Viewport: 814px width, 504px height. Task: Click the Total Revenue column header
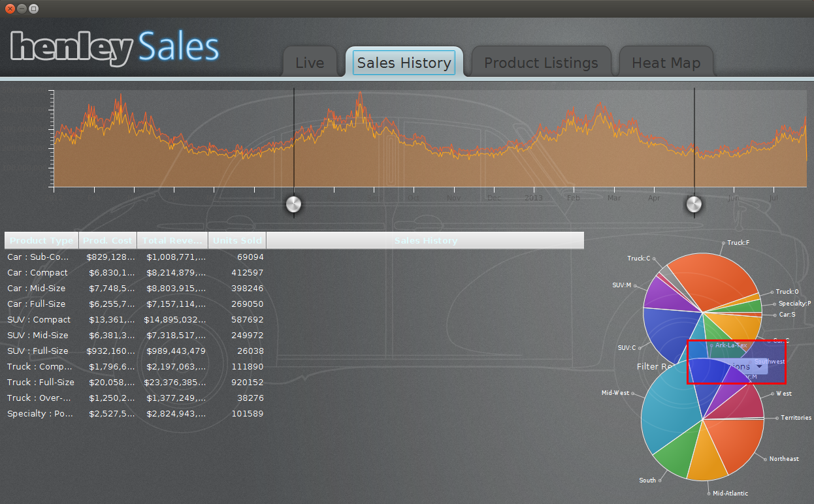(x=172, y=241)
